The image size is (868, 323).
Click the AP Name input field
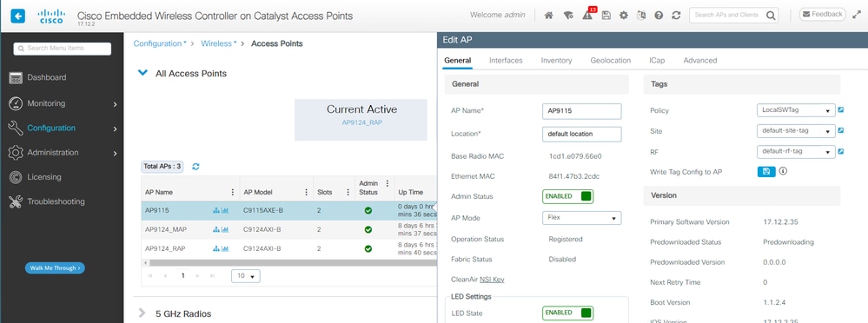click(x=582, y=110)
